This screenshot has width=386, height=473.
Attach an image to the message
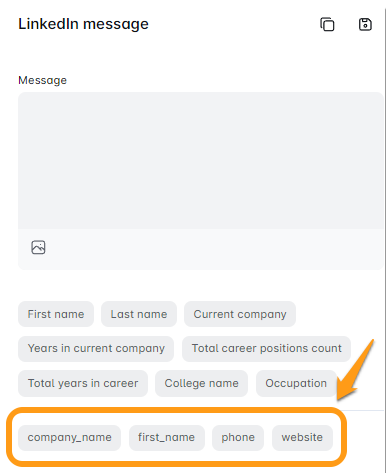pos(38,247)
